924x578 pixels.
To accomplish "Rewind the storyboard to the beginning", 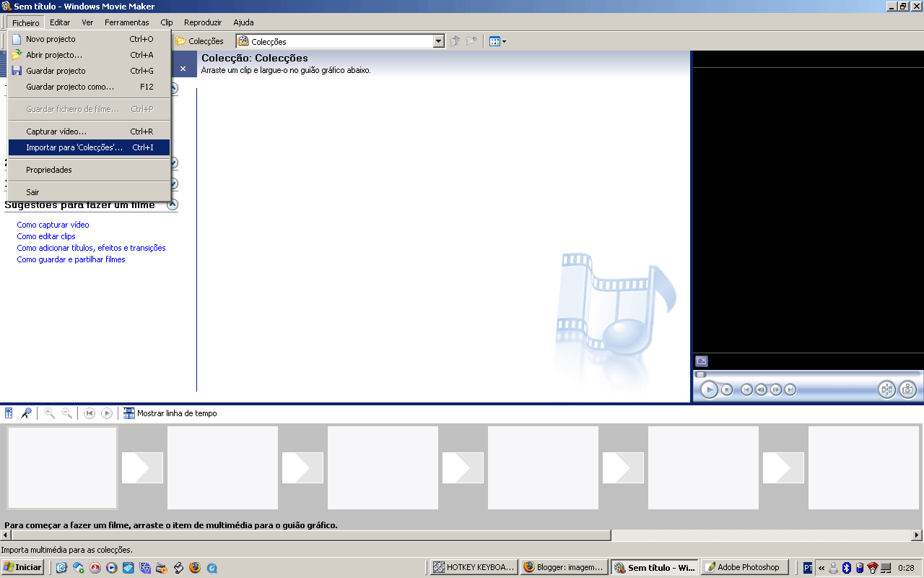I will pos(90,413).
